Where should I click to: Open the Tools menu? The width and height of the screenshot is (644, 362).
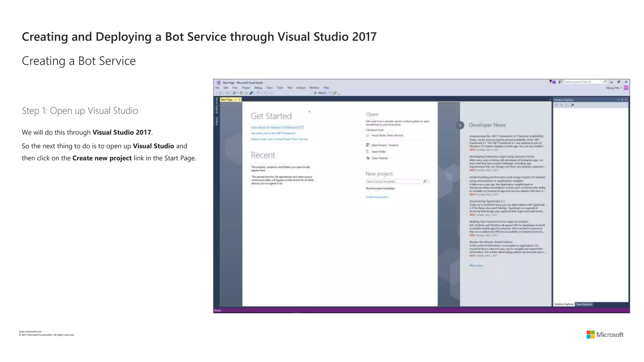pyautogui.click(x=280, y=88)
